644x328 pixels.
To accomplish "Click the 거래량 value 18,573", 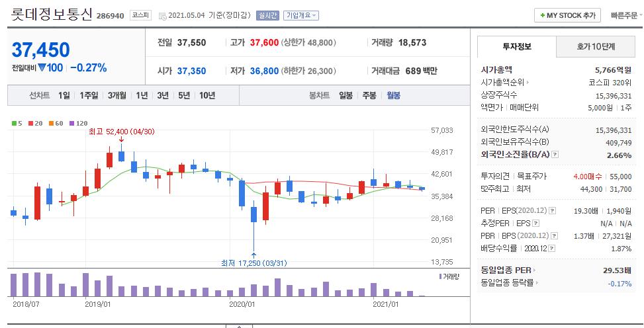I will click(x=412, y=42).
